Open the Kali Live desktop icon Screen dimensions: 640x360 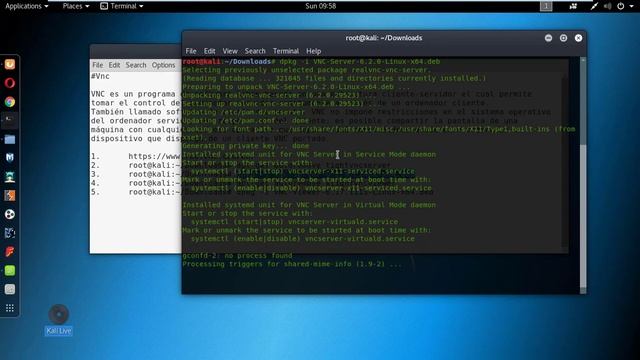coord(58,320)
